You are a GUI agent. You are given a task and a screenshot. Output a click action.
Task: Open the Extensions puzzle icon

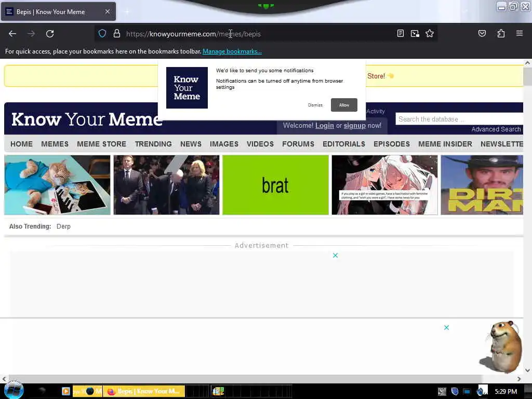point(501,33)
